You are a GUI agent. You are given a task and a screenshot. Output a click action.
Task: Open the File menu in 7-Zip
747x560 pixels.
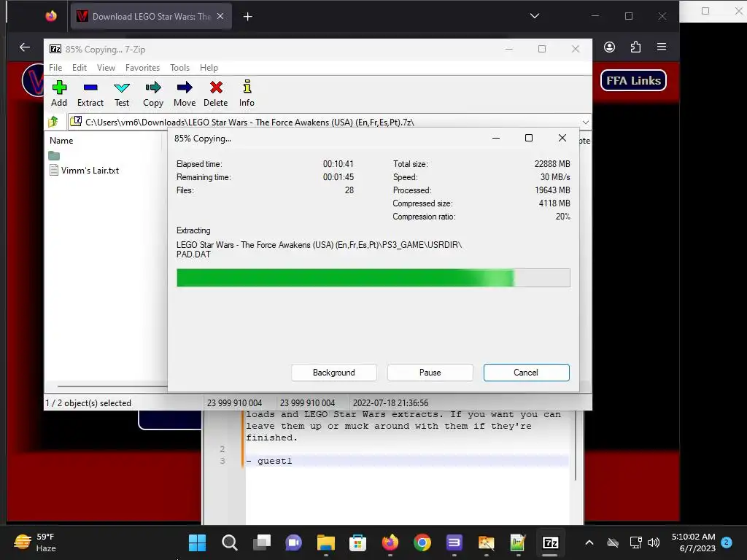click(55, 68)
